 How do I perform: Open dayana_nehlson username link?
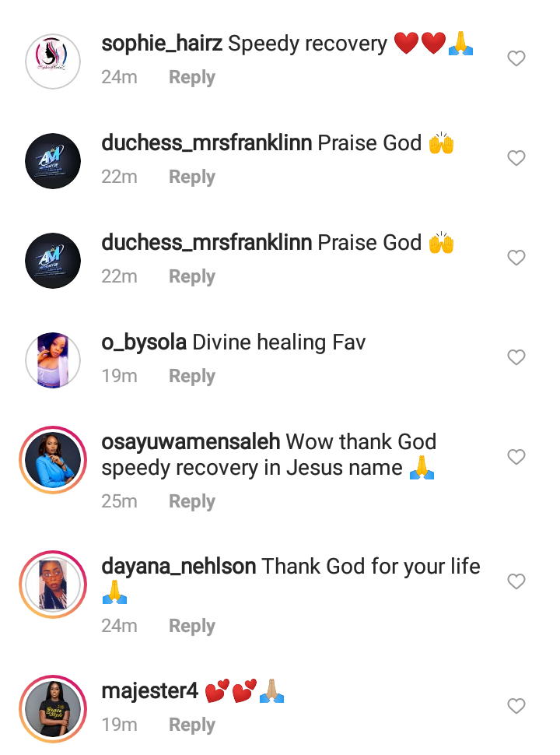(178, 567)
